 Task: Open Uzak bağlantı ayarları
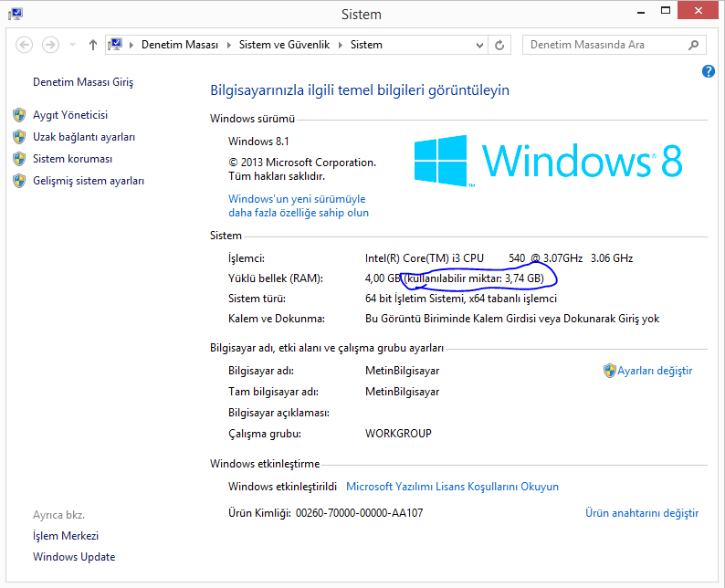click(84, 137)
